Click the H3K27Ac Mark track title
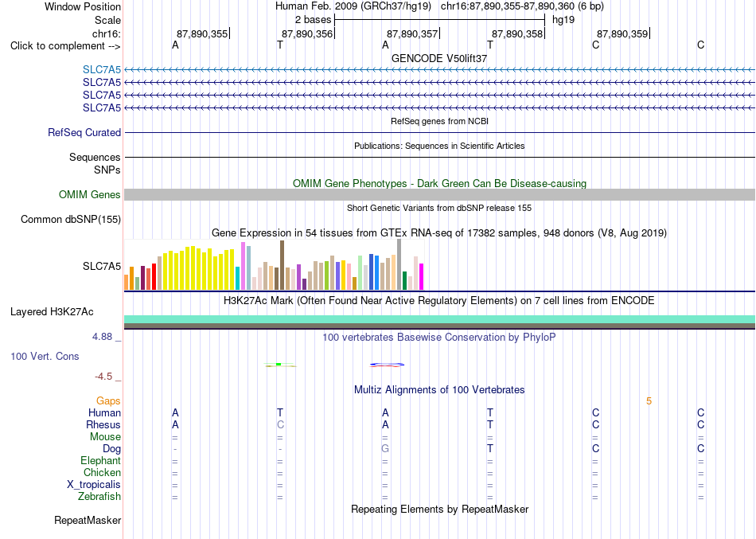The height and width of the screenshot is (539, 756). coord(439,301)
